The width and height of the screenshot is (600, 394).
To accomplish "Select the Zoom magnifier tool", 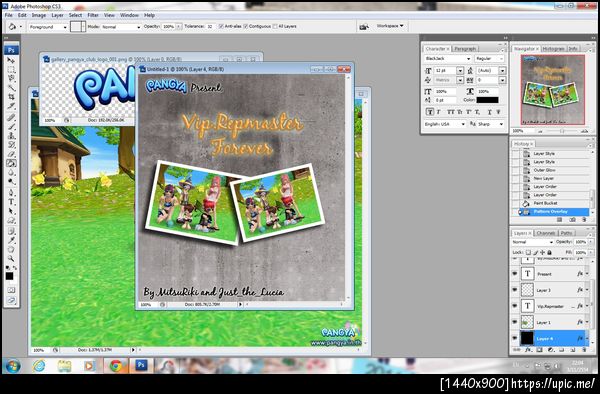I will 11,259.
